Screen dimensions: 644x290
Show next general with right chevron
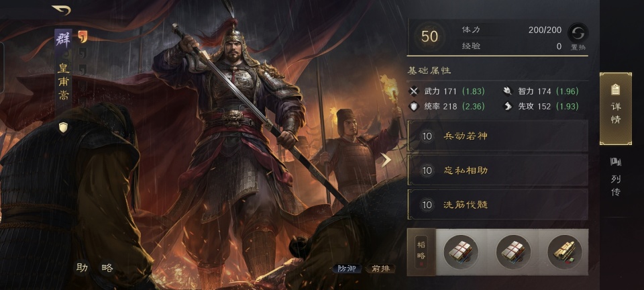tap(386, 160)
